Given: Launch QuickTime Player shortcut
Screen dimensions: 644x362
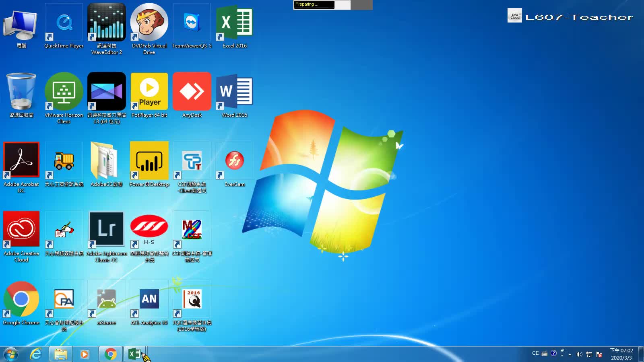Looking at the screenshot, I should 64,27.
